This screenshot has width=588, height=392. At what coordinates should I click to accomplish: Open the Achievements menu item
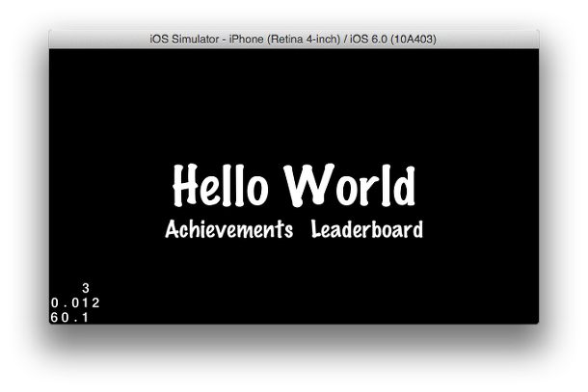coord(228,229)
